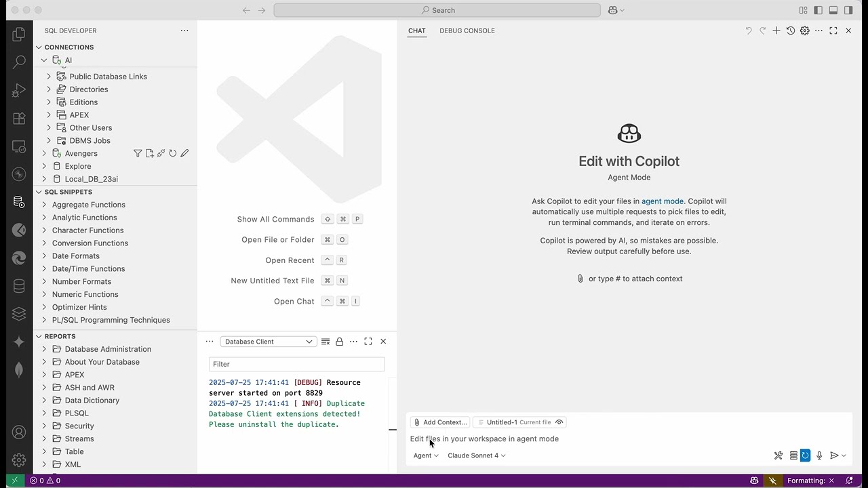Click new SQL worksheet icon on Avengers
The height and width of the screenshot is (488, 868).
149,153
